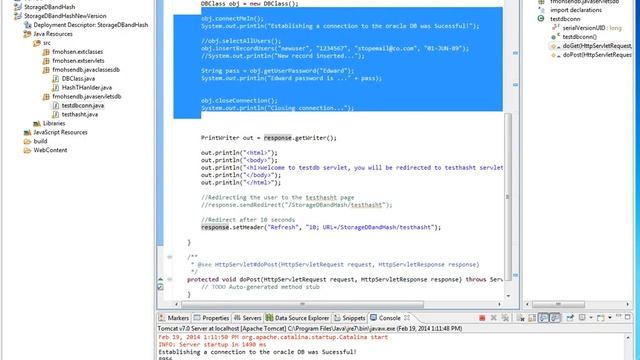This screenshot has height=360, width=640.
Task: Select doPost(HttpServletRequest method in Outline
Action: coord(591,55)
